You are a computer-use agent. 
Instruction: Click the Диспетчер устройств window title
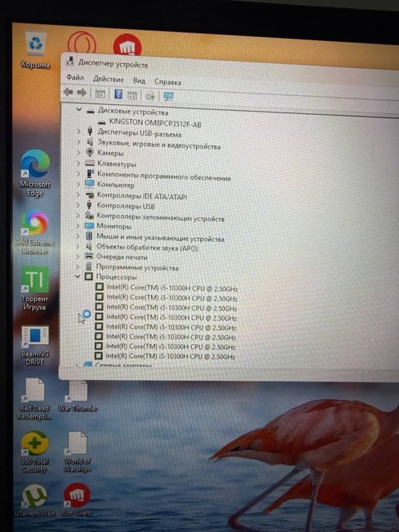click(113, 63)
